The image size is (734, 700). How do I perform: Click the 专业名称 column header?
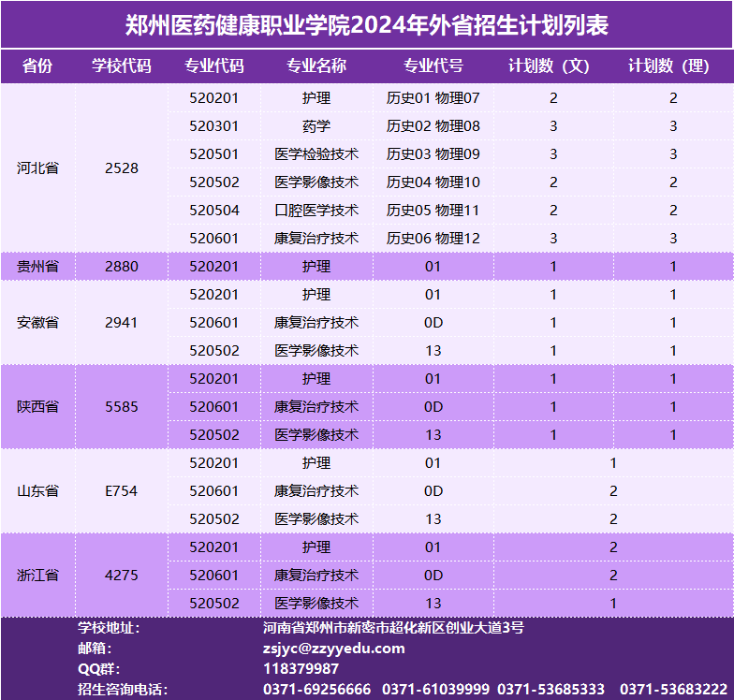point(316,66)
